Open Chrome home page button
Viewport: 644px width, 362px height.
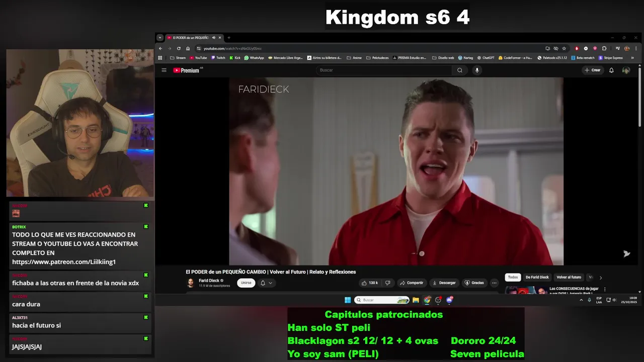point(188,49)
